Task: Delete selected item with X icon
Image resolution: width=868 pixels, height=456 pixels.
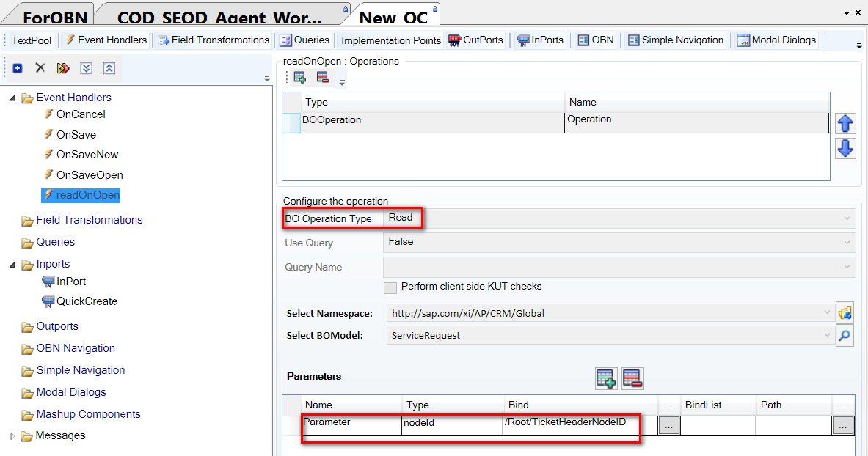Action: coord(40,68)
